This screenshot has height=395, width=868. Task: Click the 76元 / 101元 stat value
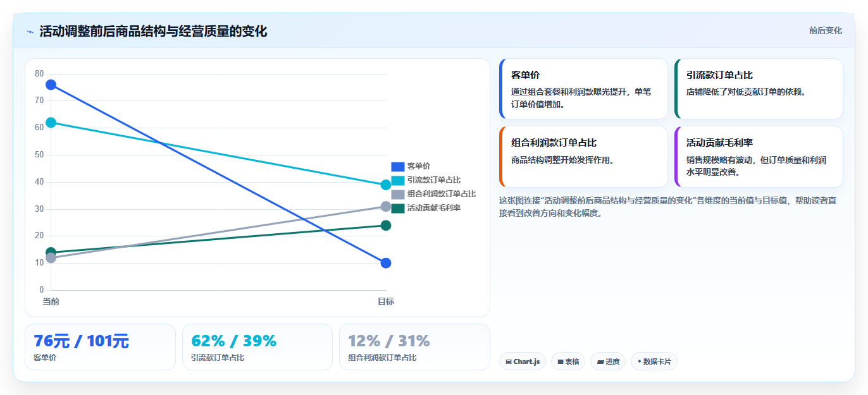pos(81,341)
